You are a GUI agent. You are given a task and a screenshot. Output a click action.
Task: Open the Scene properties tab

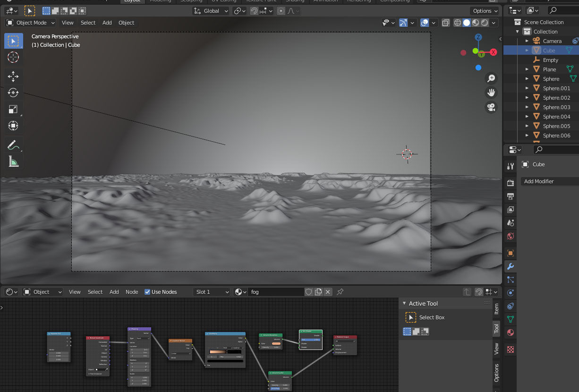510,222
